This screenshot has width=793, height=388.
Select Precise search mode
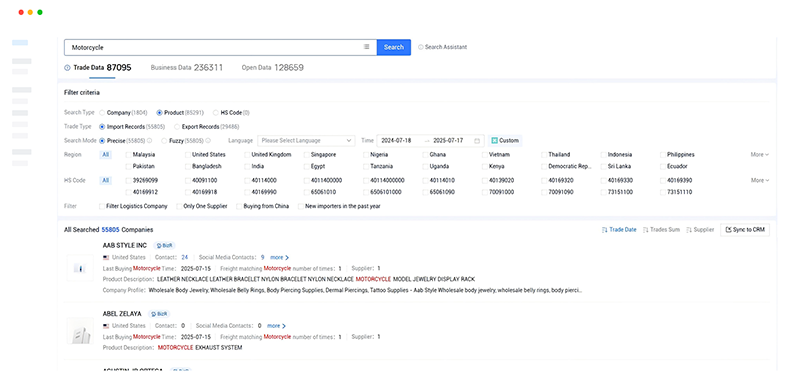(102, 141)
